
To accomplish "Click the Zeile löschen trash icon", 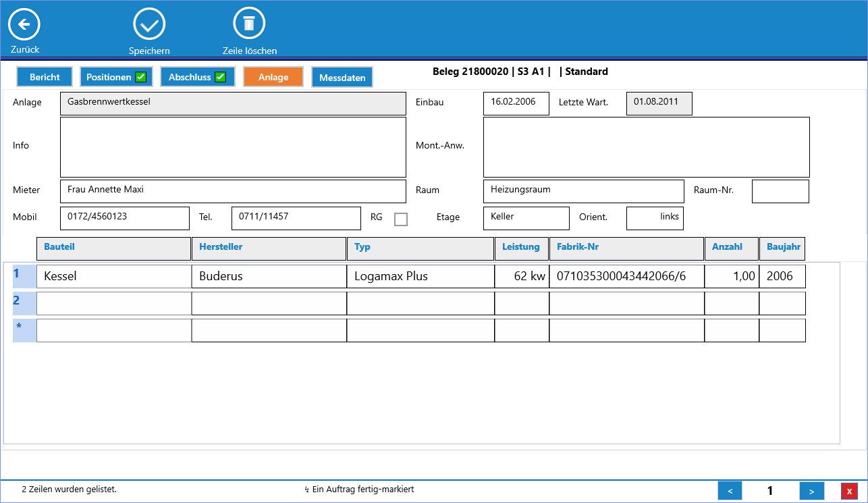I will tap(249, 24).
